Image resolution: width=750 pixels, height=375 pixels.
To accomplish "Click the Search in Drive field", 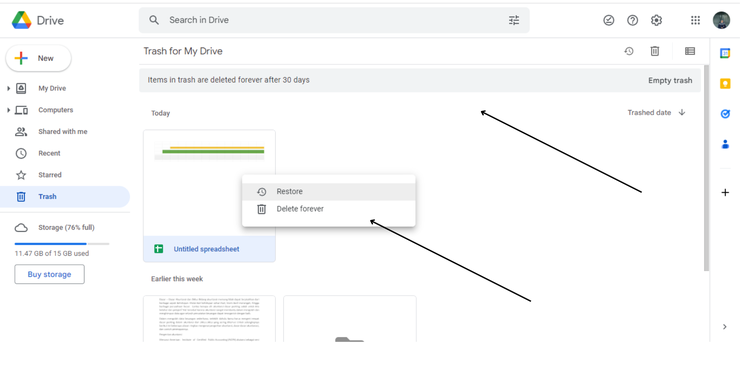I will tap(334, 20).
